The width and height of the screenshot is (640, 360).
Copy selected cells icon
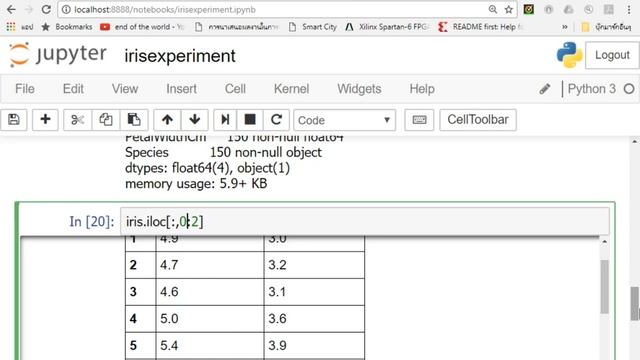(x=106, y=120)
